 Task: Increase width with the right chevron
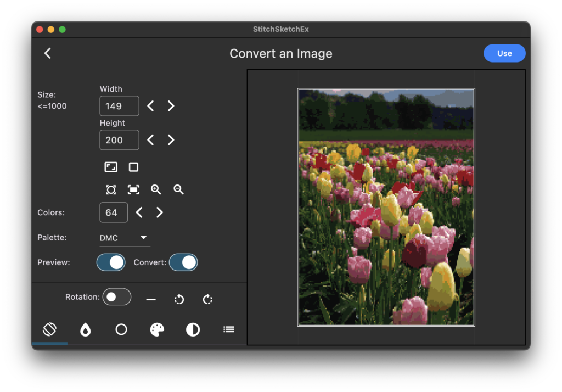tap(171, 106)
